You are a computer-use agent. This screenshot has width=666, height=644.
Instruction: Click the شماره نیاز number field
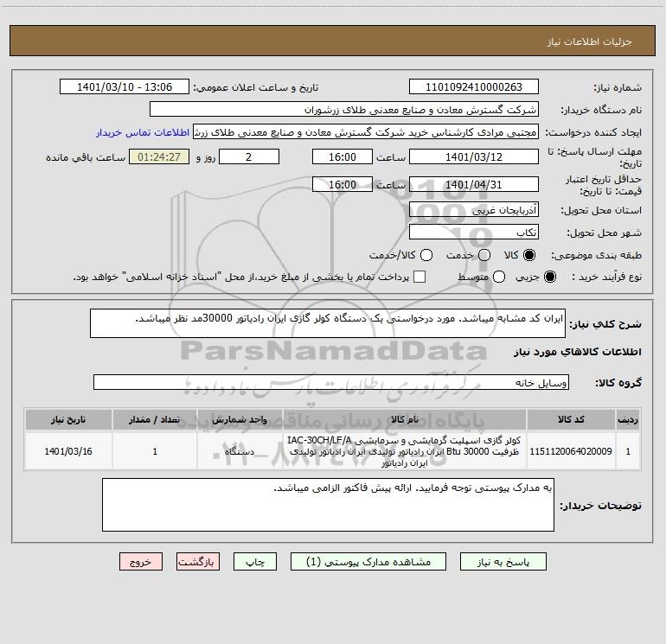tap(474, 86)
